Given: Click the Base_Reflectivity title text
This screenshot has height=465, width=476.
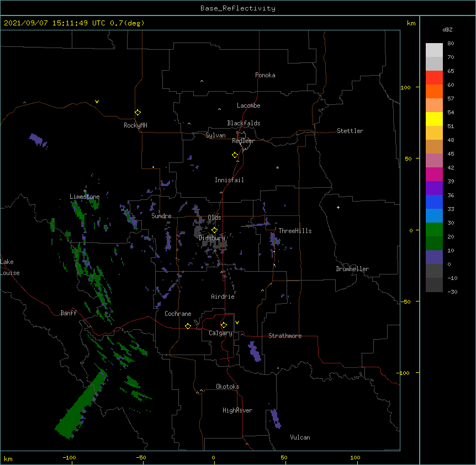Looking at the screenshot, I should (238, 8).
